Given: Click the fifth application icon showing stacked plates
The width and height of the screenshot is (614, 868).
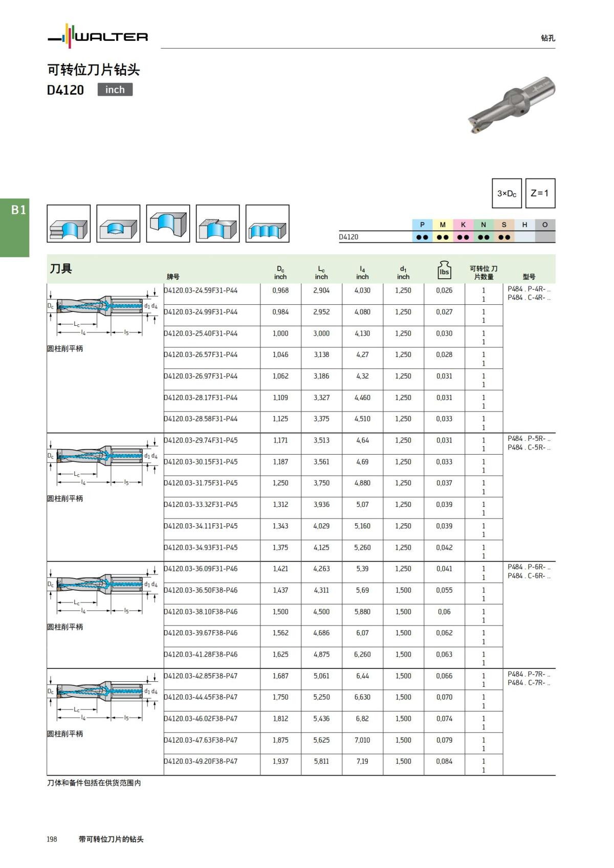Looking at the screenshot, I should click(267, 224).
